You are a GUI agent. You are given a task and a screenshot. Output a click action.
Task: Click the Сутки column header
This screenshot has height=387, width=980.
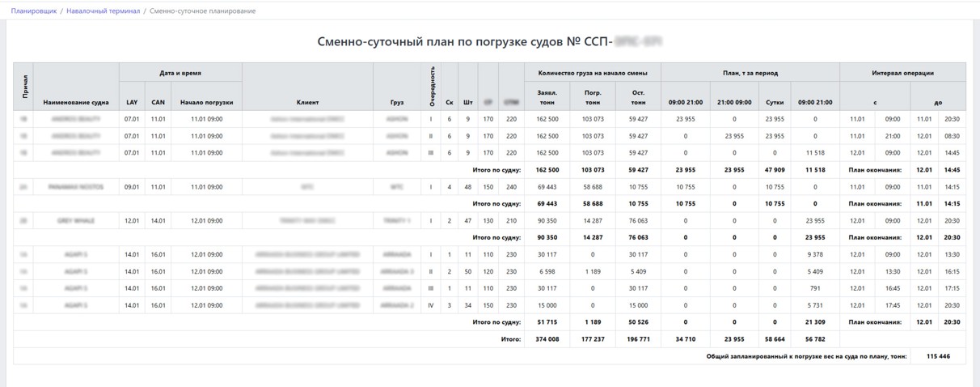(x=774, y=103)
